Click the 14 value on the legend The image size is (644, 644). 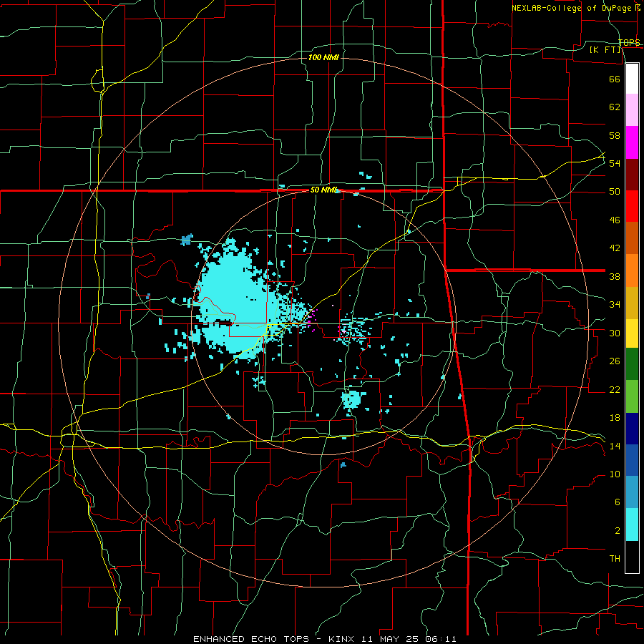tap(615, 446)
